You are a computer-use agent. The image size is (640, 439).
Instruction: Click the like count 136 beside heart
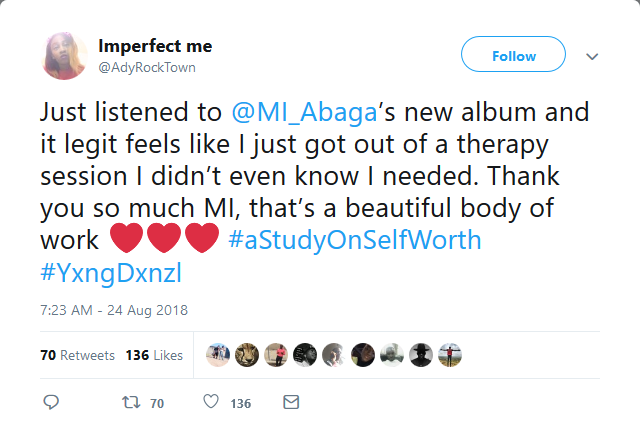tap(240, 403)
